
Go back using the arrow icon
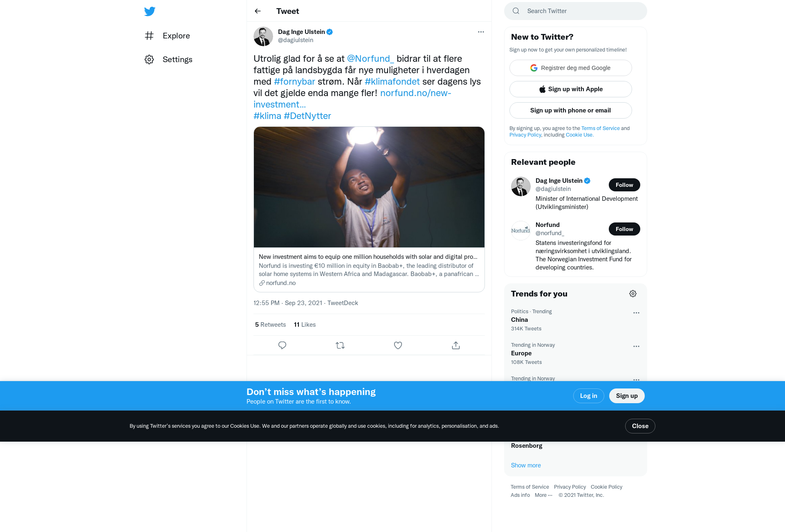point(258,11)
